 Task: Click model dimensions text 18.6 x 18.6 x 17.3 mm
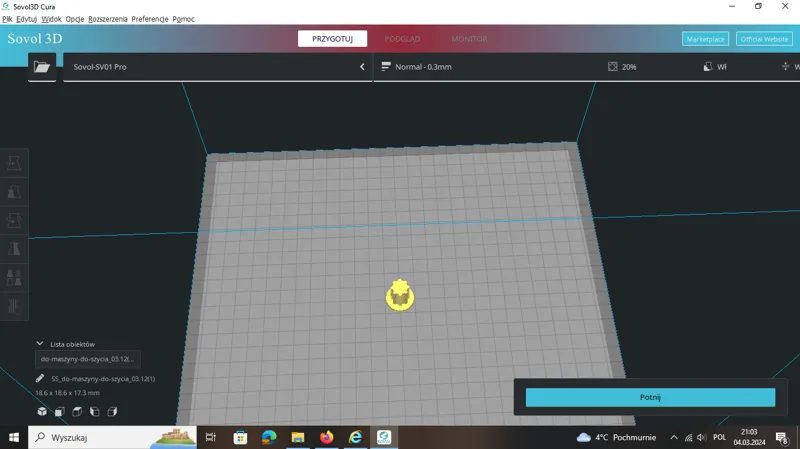point(67,393)
